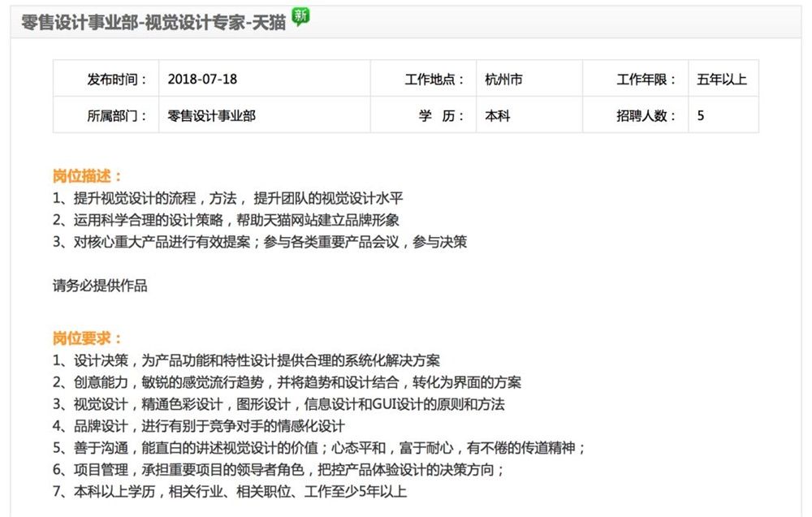Click the line 请务必提供作品

coord(100,285)
